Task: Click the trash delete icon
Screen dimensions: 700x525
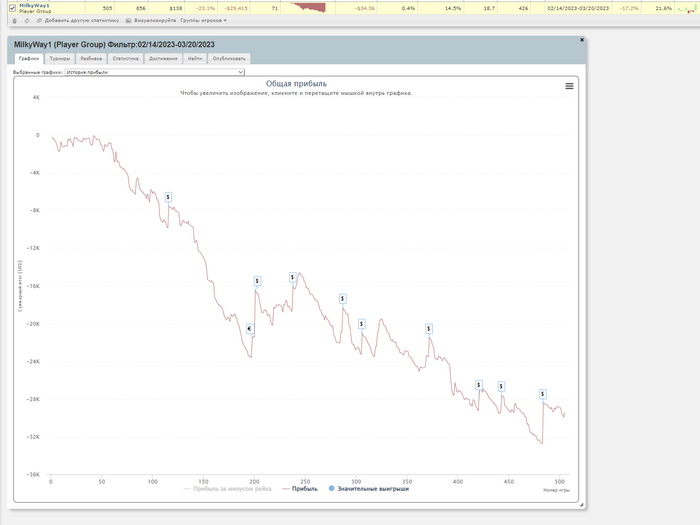Action: pyautogui.click(x=14, y=21)
